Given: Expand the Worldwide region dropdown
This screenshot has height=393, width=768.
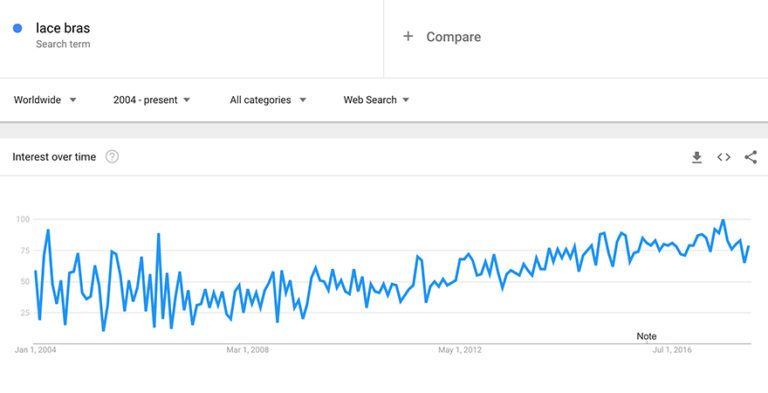Looking at the screenshot, I should point(45,100).
